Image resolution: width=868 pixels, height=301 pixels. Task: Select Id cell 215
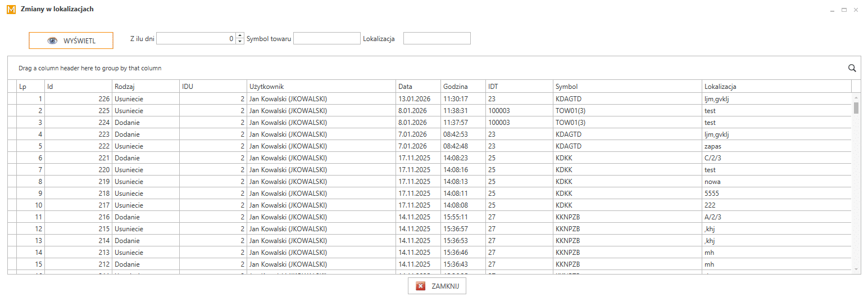(78, 229)
